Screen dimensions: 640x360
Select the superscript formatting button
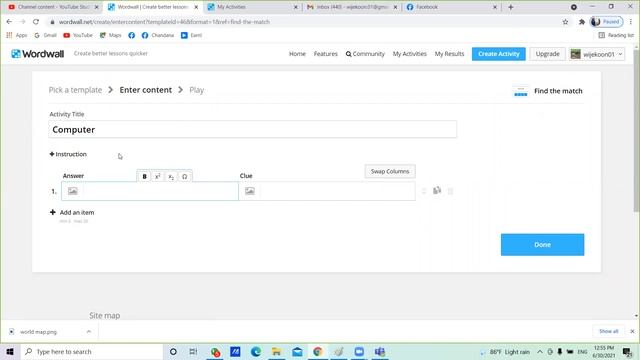pos(158,176)
